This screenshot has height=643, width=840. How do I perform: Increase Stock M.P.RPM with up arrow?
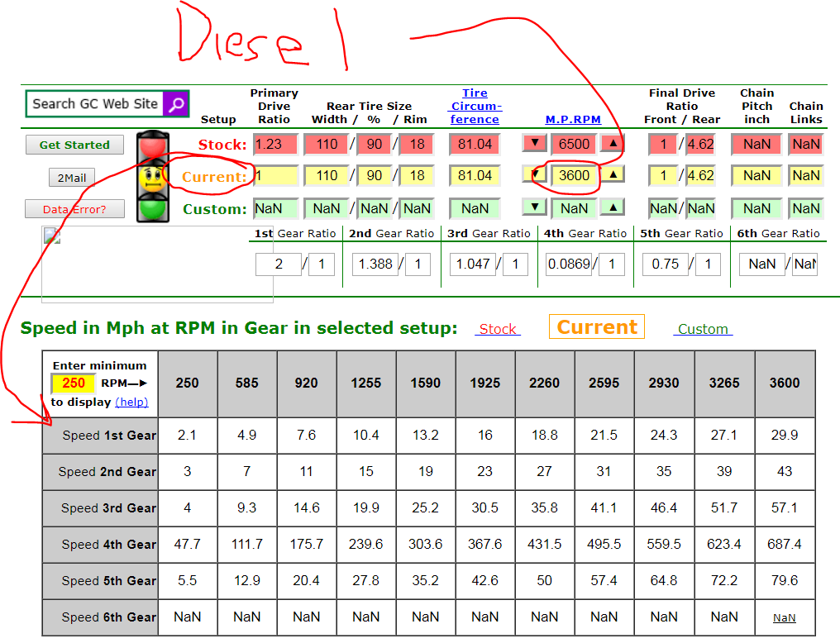pos(612,144)
